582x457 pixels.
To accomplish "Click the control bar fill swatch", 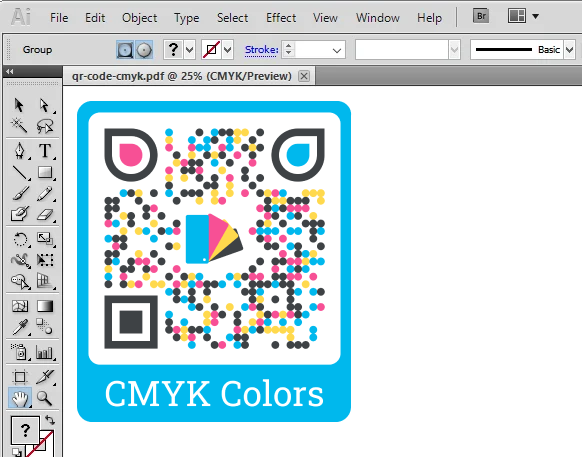I will 173,50.
